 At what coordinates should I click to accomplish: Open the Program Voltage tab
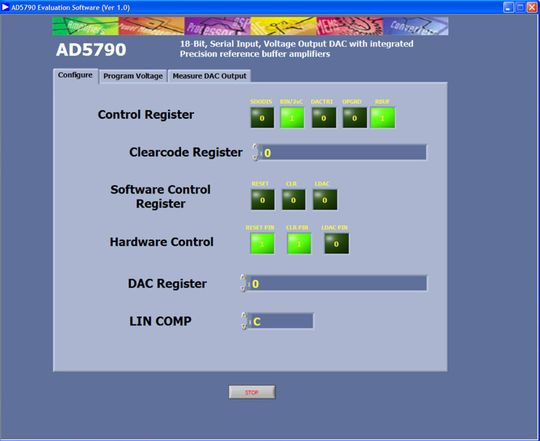coord(133,76)
